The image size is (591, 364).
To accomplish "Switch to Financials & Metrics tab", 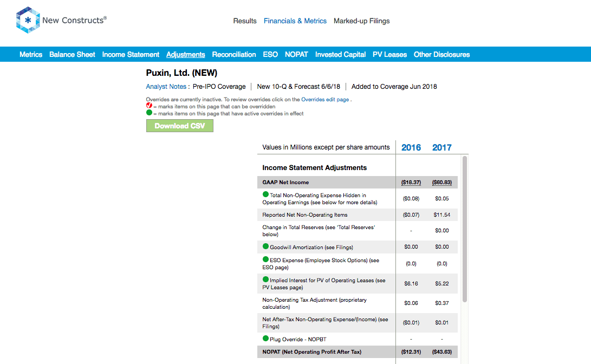I will (295, 21).
